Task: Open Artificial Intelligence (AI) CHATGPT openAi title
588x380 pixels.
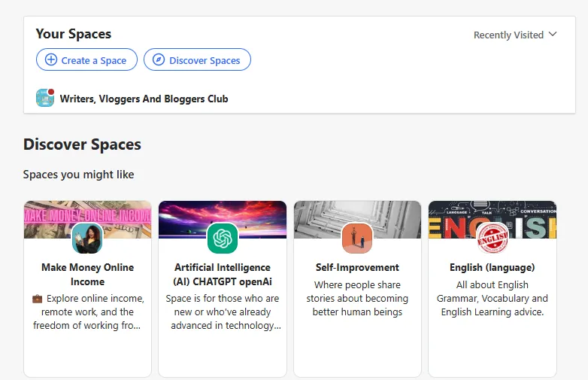Action: [x=223, y=274]
